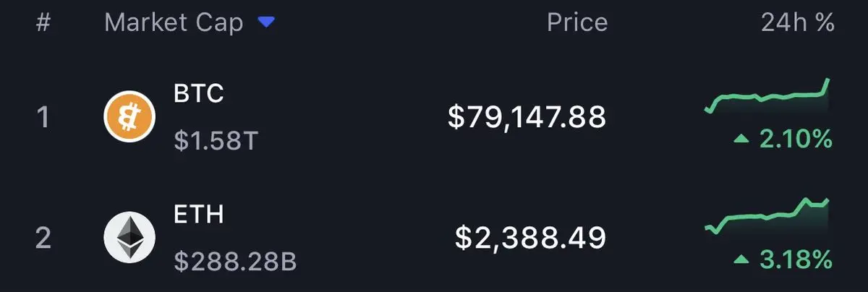This screenshot has width=868, height=292.
Task: Click the BTC price $79,147.88
Action: tap(527, 117)
